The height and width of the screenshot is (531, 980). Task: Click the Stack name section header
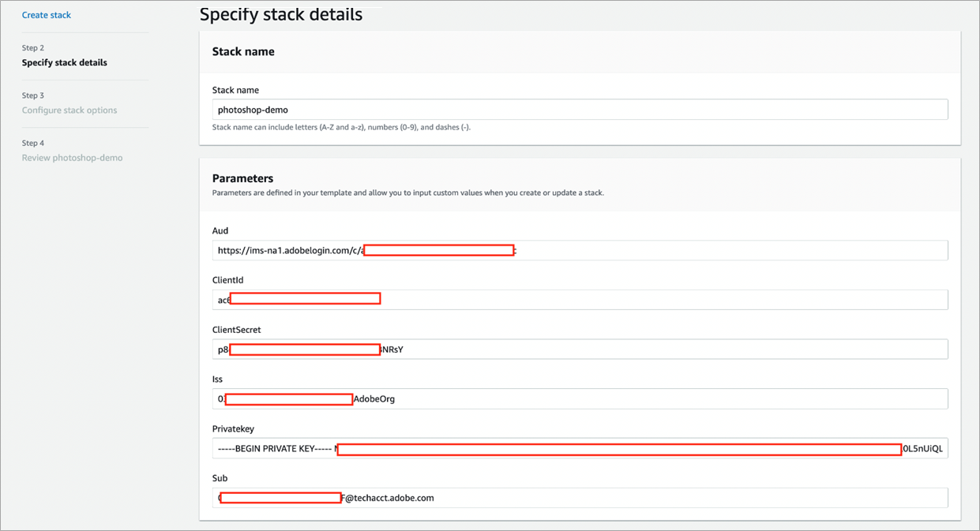tap(243, 51)
